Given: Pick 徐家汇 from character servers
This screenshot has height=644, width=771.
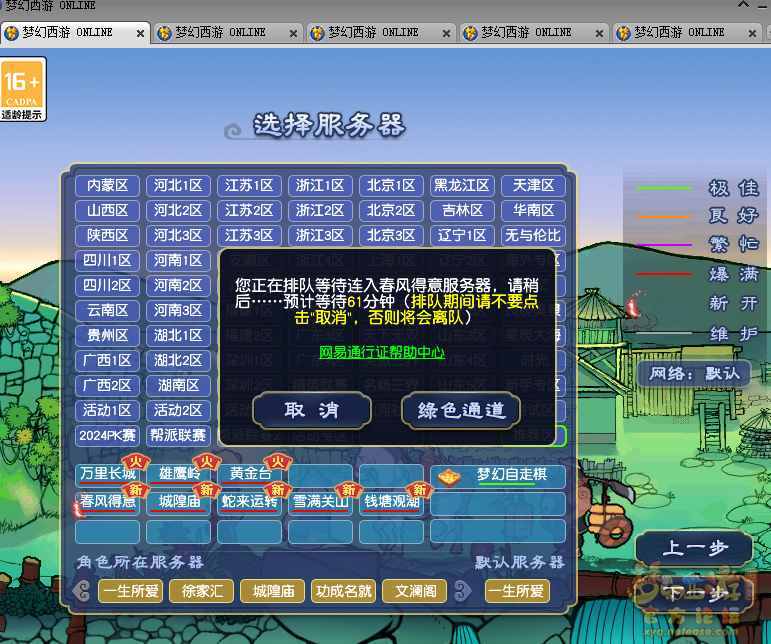Looking at the screenshot, I should pos(202,591).
